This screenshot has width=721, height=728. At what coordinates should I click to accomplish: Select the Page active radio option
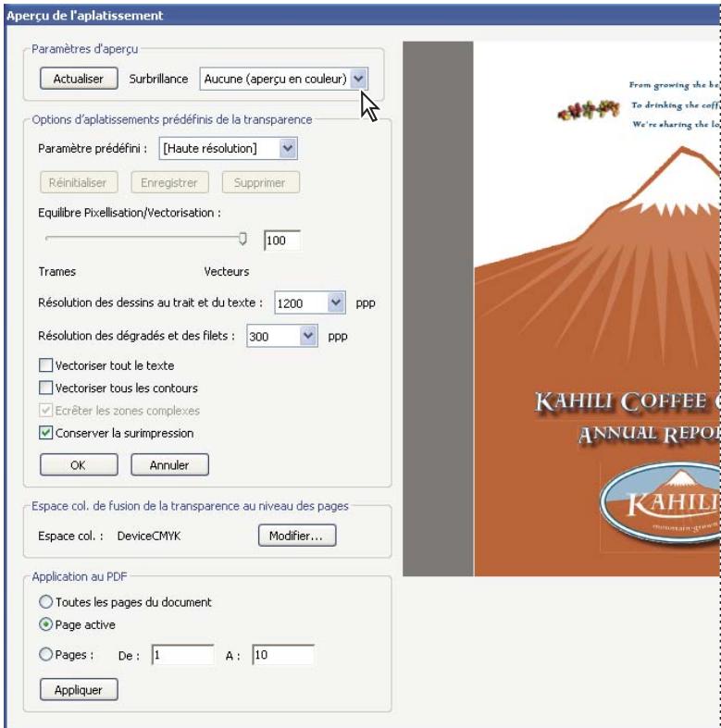click(x=45, y=624)
